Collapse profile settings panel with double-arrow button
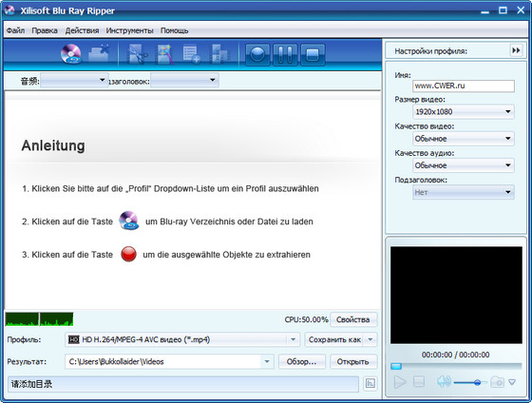The image size is (532, 403). click(x=516, y=50)
